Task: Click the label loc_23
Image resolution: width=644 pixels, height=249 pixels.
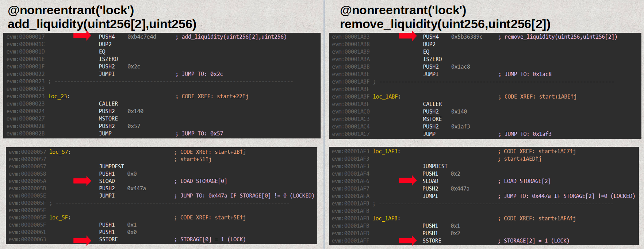Action: 59,96
